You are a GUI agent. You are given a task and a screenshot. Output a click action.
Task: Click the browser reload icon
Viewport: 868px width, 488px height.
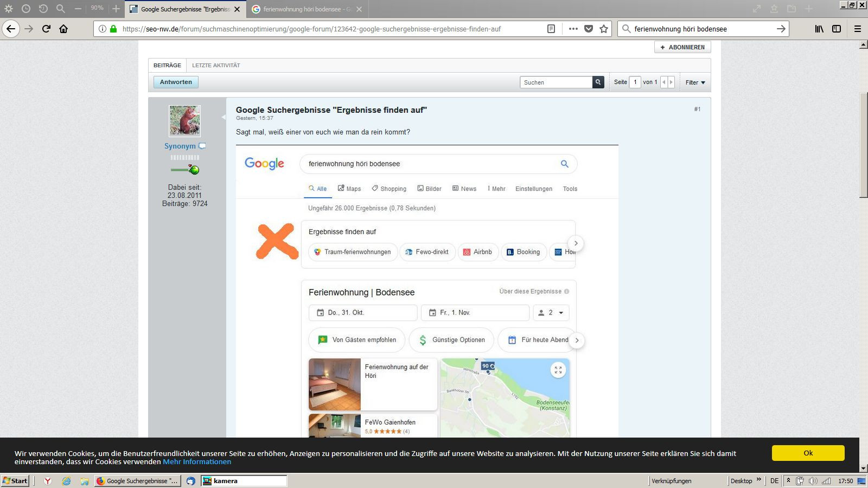[46, 29]
